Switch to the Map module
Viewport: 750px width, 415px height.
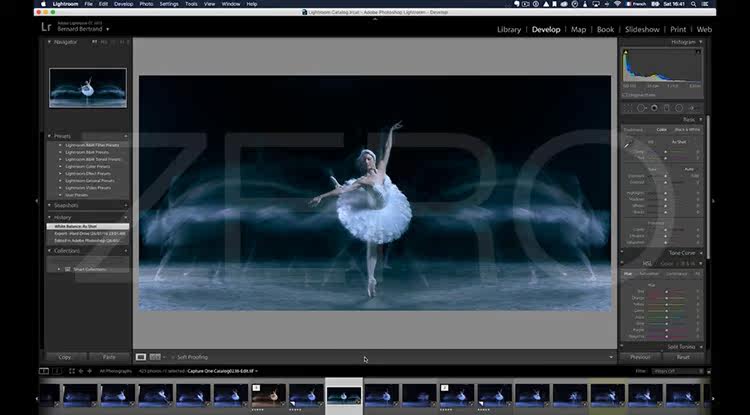coord(578,29)
